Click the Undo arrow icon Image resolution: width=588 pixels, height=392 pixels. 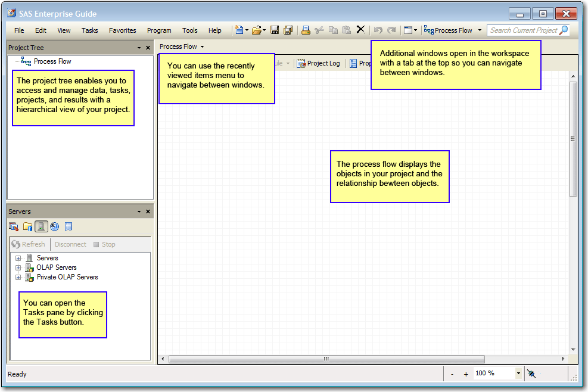click(377, 30)
